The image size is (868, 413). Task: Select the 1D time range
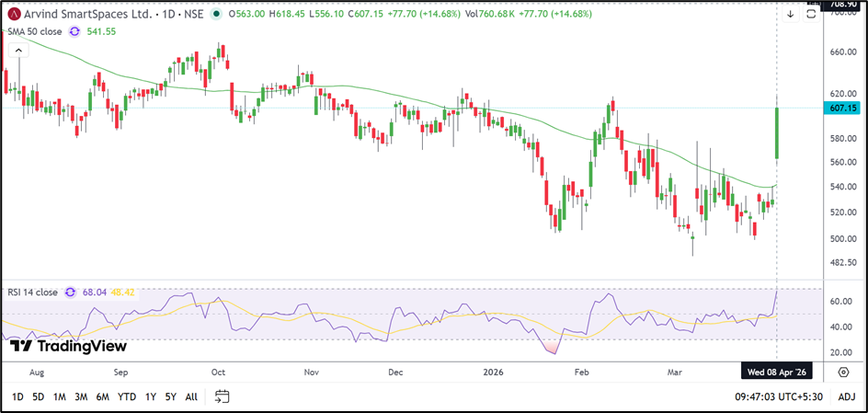[17, 396]
